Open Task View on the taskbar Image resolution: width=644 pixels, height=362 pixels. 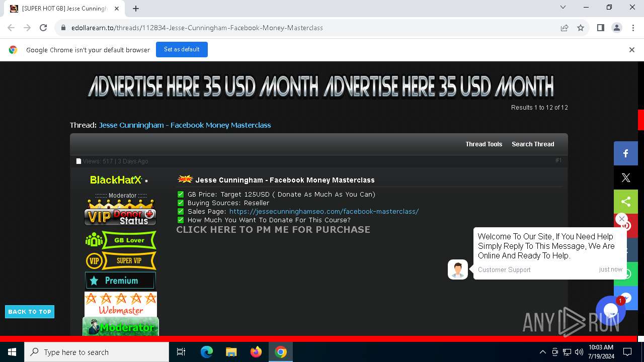click(x=181, y=352)
